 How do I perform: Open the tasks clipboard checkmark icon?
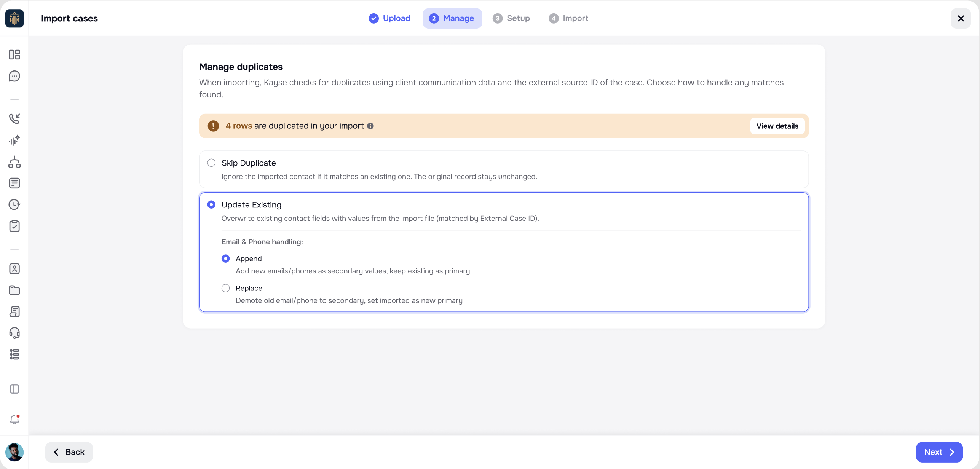14,226
